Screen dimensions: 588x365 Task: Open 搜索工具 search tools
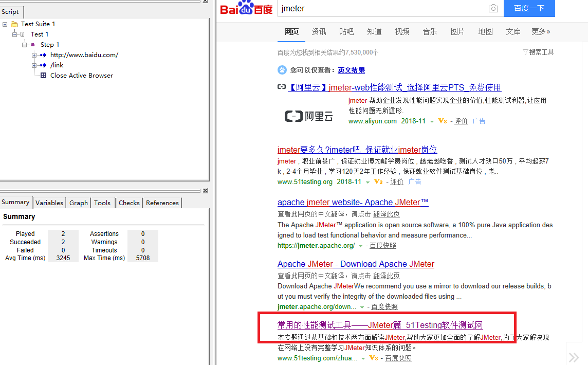pos(538,52)
